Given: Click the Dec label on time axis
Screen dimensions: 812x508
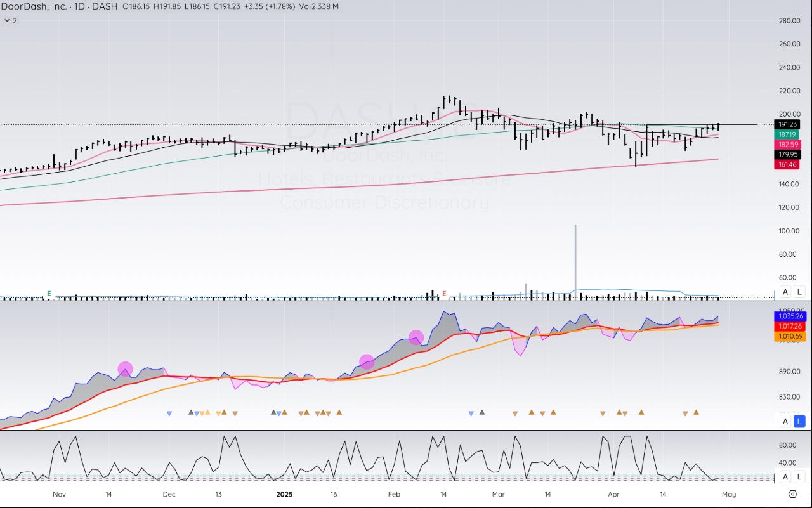Looking at the screenshot, I should point(169,494).
